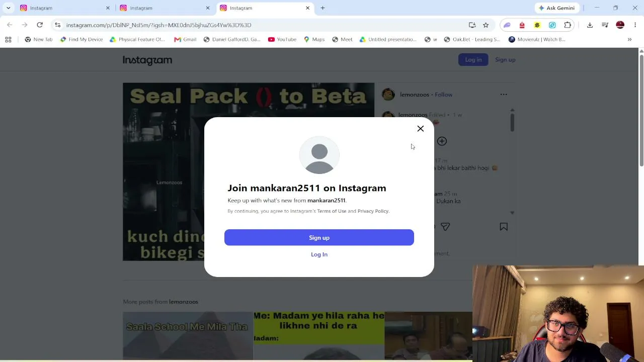This screenshot has width=644, height=362.
Task: Go forward to next page
Action: pyautogui.click(x=24, y=25)
